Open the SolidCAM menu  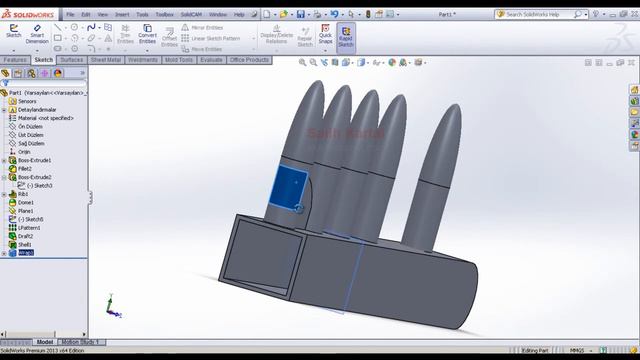pos(191,14)
